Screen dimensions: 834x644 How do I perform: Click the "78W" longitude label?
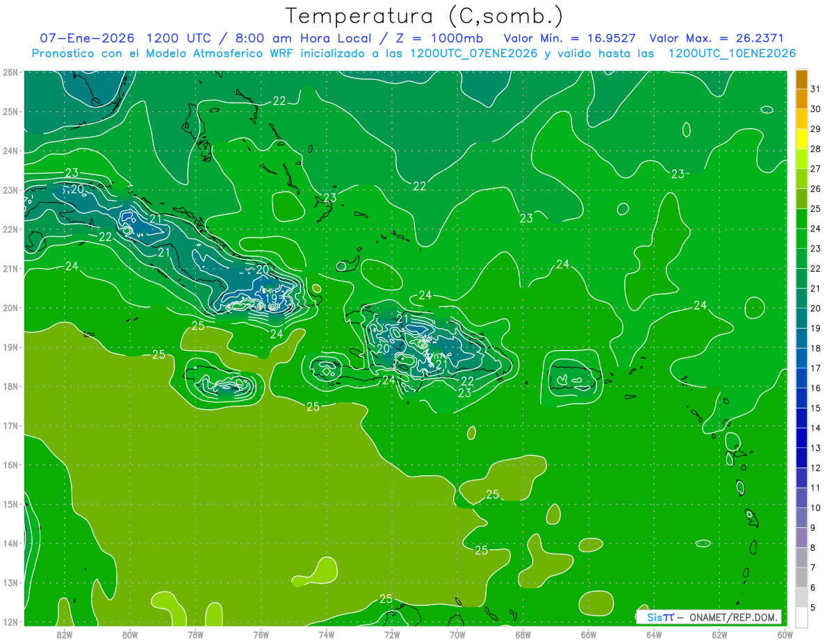coord(195,634)
